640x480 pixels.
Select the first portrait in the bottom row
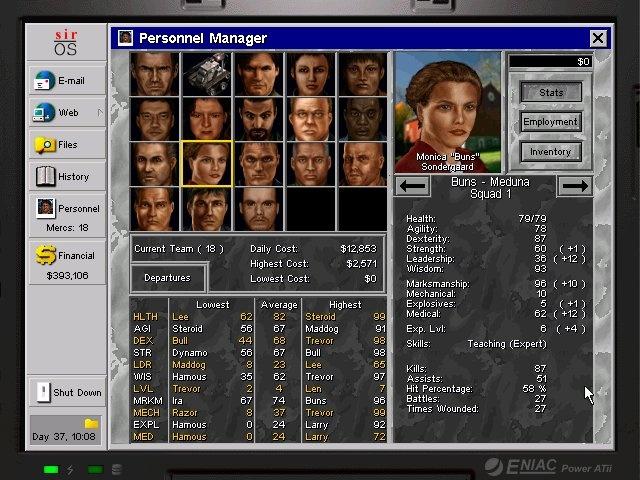coord(154,209)
